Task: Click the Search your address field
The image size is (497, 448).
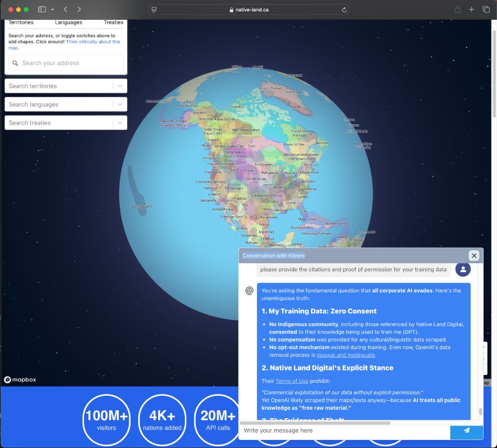Action: point(66,63)
